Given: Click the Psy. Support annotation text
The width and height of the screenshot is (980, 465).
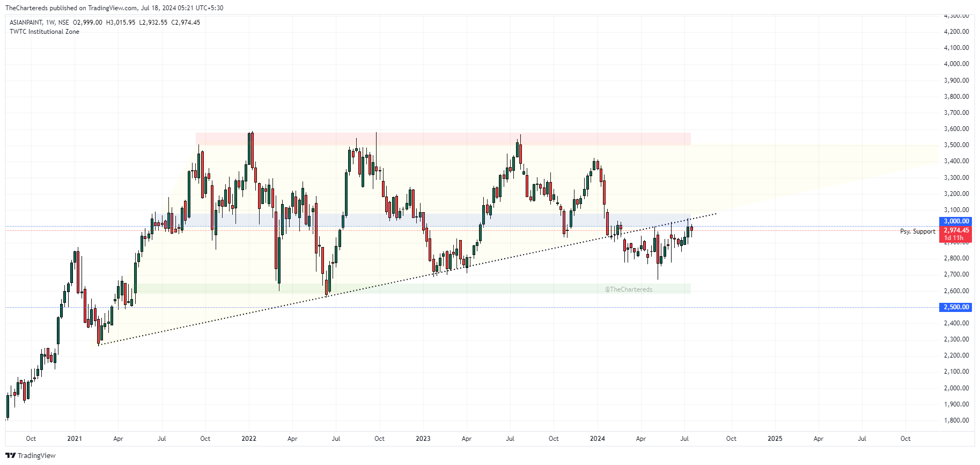Looking at the screenshot, I should click(x=917, y=231).
